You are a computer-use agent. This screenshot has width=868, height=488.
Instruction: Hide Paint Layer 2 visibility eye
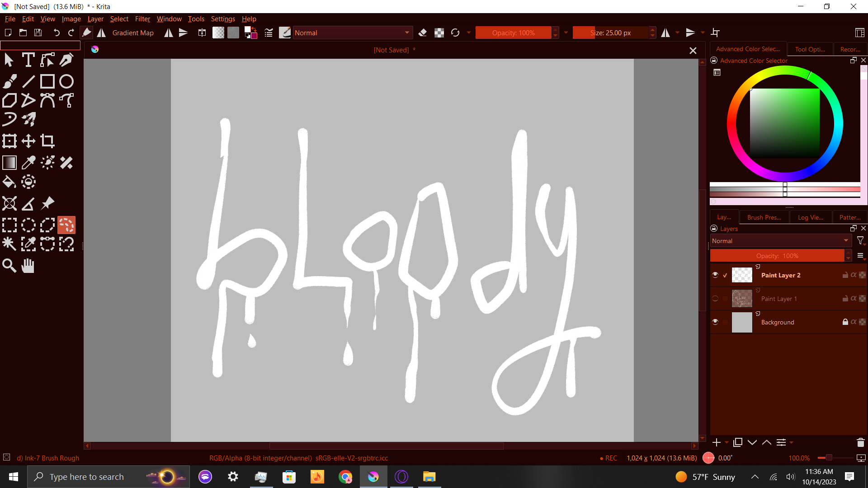pos(715,275)
